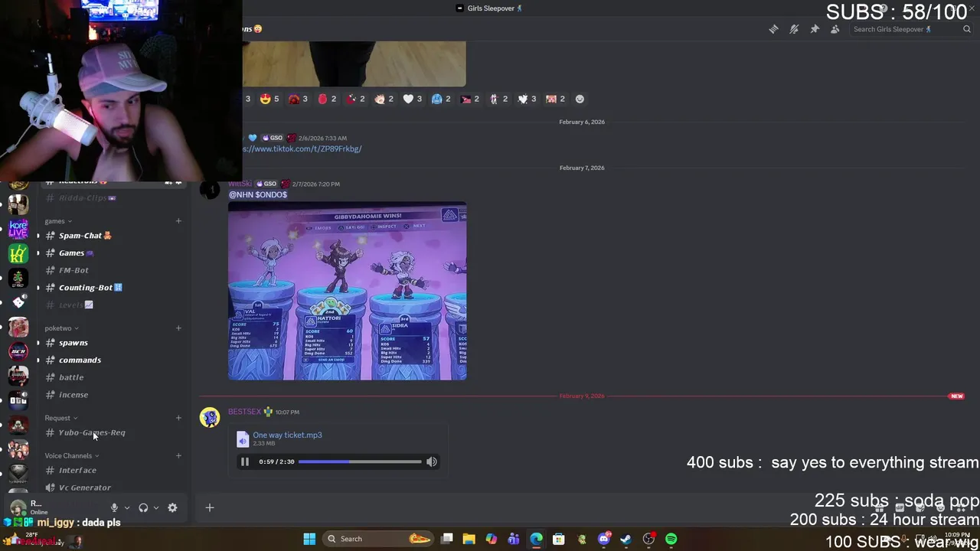Open Microsoft Edge from taskbar
Screen dimensions: 980x551
coord(536,539)
